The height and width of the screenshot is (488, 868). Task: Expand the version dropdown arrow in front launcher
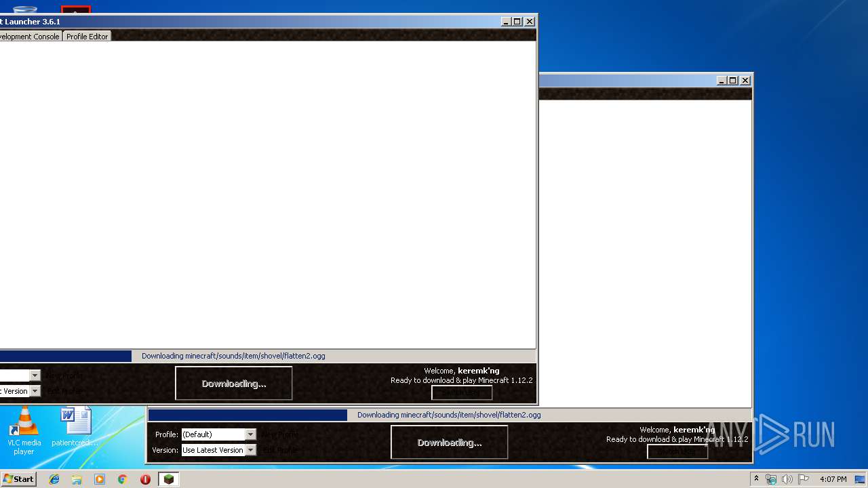pos(35,391)
